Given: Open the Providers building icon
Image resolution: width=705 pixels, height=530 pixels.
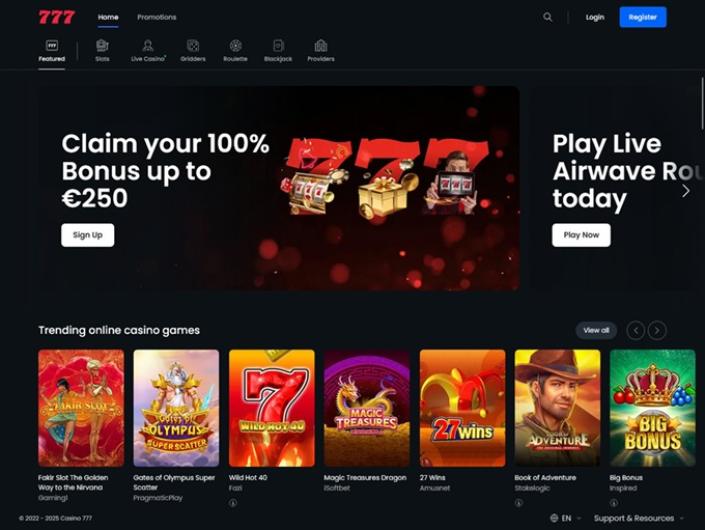Looking at the screenshot, I should coord(321,45).
